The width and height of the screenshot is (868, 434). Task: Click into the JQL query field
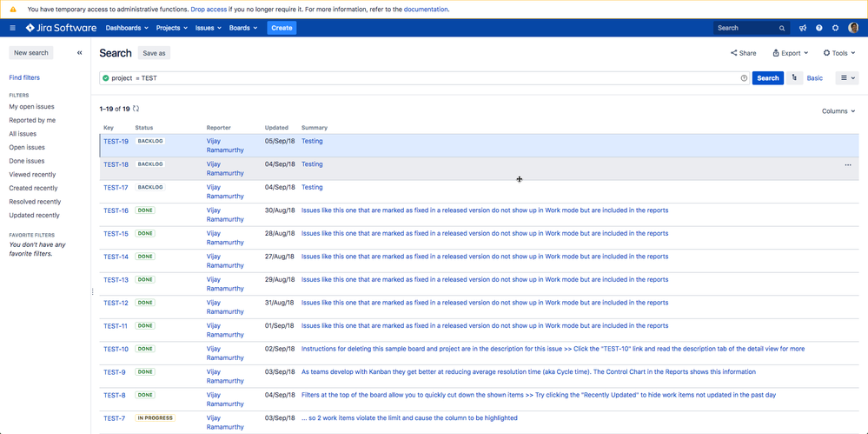(425, 78)
